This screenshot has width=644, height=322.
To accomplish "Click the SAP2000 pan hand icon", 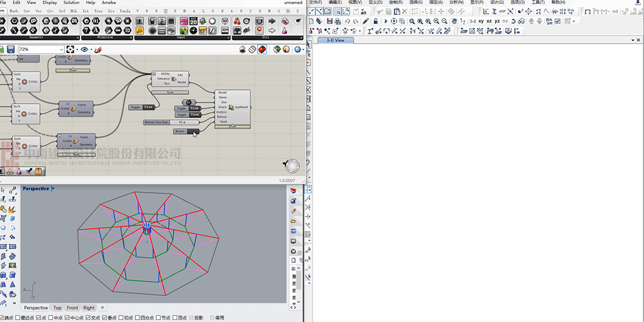I will 454,21.
